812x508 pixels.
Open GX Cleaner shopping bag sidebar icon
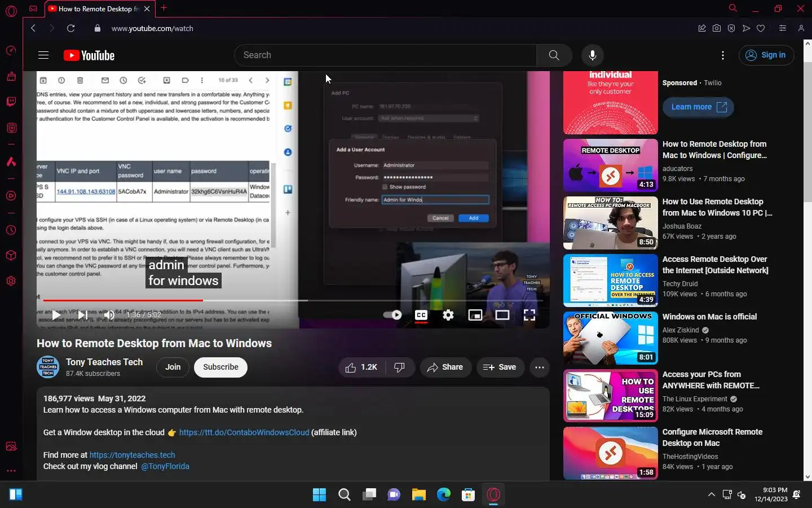tap(11, 76)
